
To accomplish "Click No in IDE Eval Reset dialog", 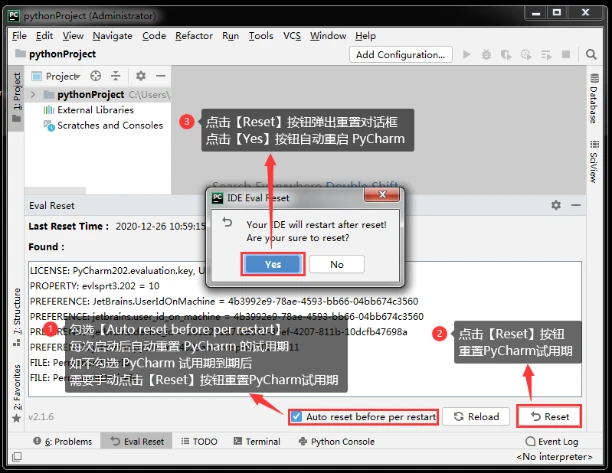I will (336, 264).
